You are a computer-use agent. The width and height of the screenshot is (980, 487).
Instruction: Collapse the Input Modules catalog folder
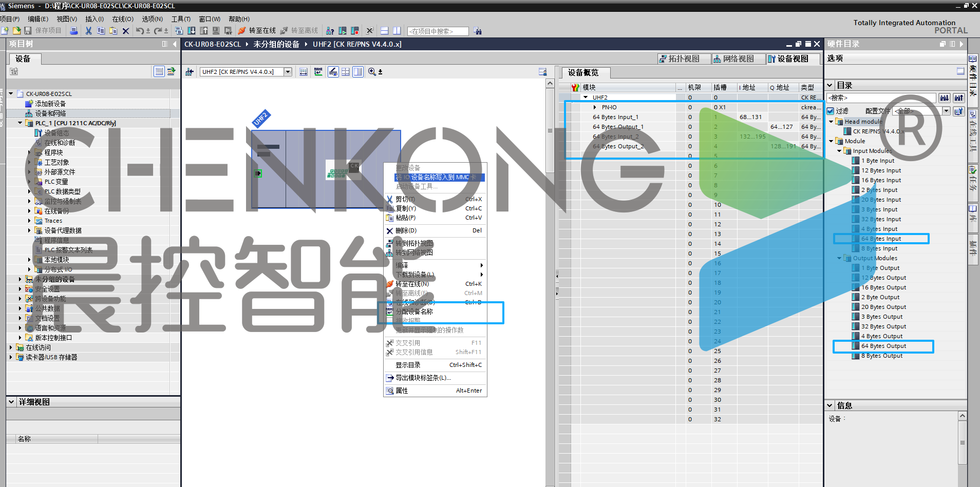point(840,151)
